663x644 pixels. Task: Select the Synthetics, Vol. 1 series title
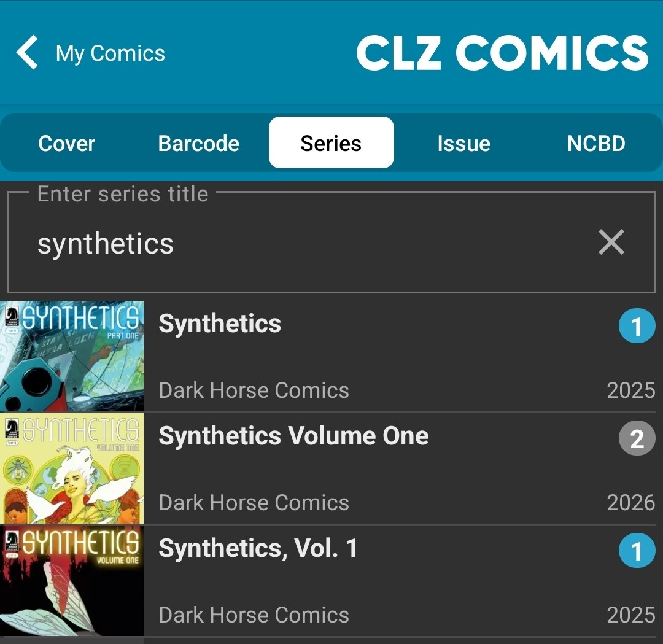(x=258, y=548)
